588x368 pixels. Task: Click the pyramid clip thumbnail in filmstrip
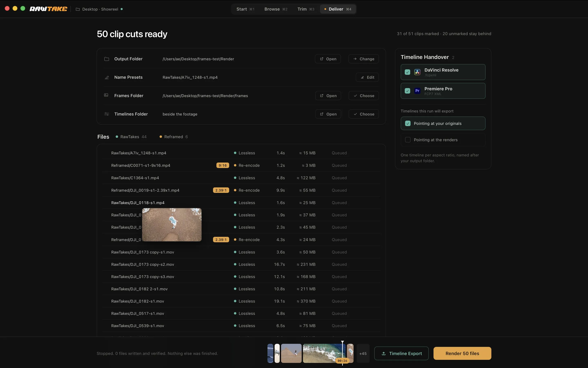pos(291,353)
